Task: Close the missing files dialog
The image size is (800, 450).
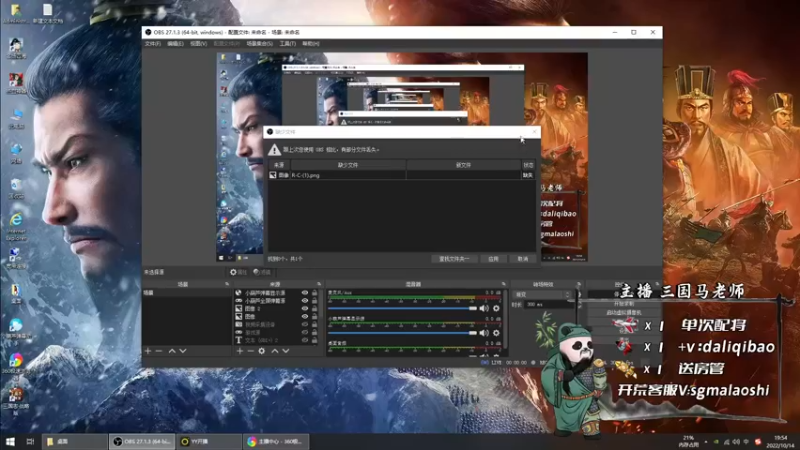Action: tap(534, 132)
